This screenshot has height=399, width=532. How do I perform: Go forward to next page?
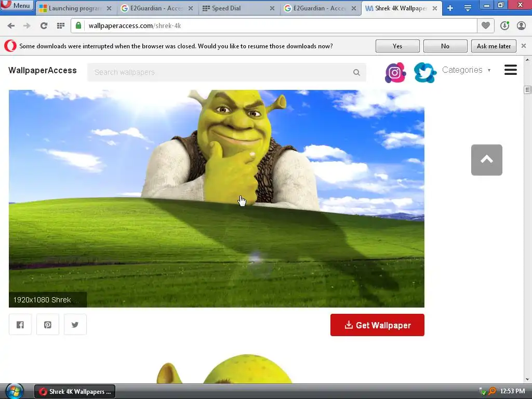[x=27, y=26]
